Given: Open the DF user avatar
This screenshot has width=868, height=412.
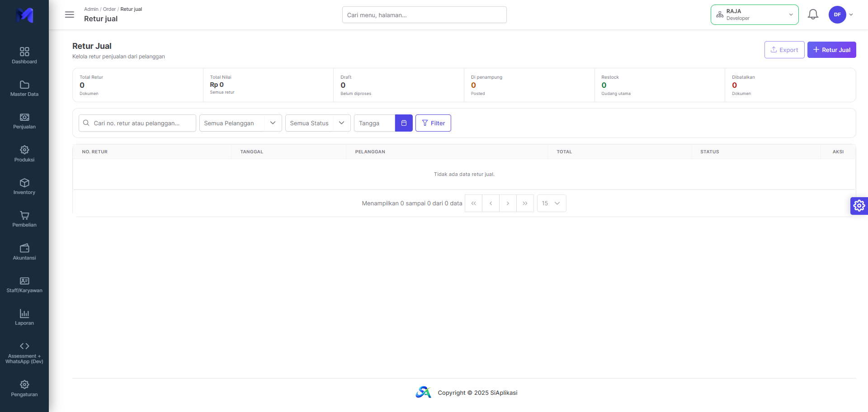Looking at the screenshot, I should click(x=837, y=14).
